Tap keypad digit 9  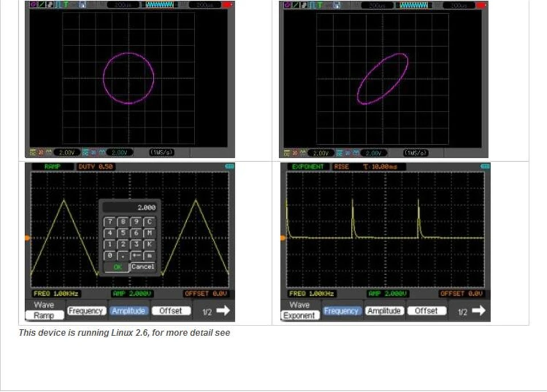(136, 222)
